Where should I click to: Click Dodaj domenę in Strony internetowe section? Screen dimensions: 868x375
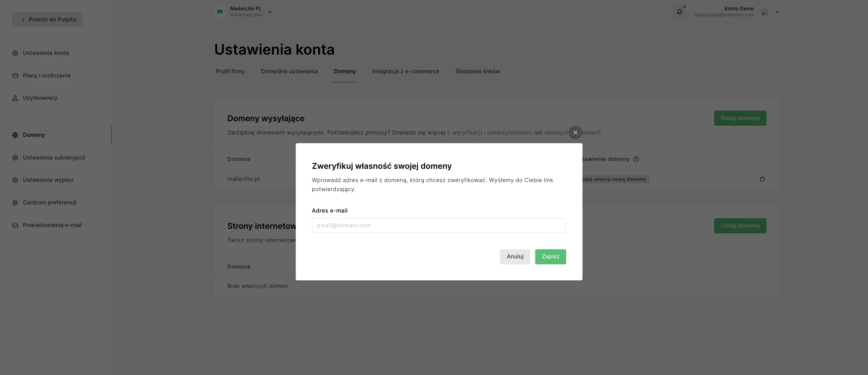740,225
